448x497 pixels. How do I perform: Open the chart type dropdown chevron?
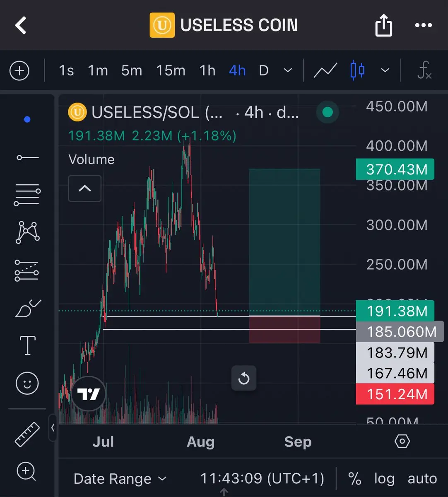[x=385, y=70]
